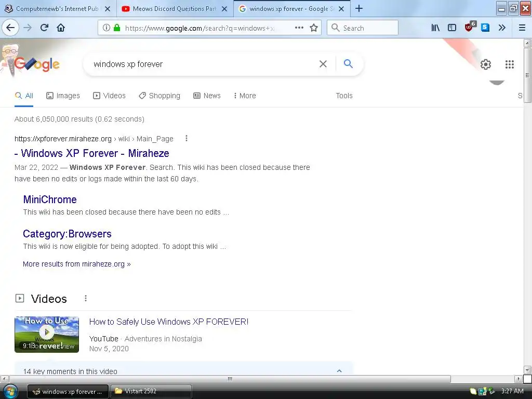Open How to Safely Use Windows XP FOREVER video

click(169, 322)
